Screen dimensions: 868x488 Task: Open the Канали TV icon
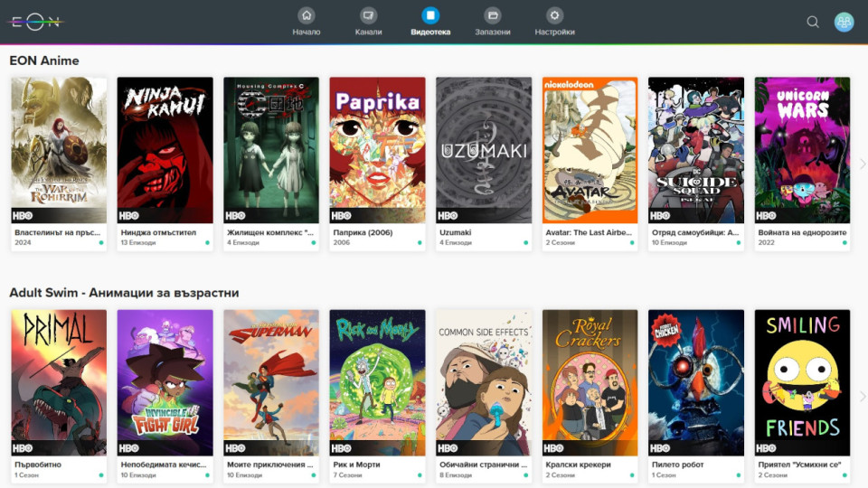(x=368, y=15)
